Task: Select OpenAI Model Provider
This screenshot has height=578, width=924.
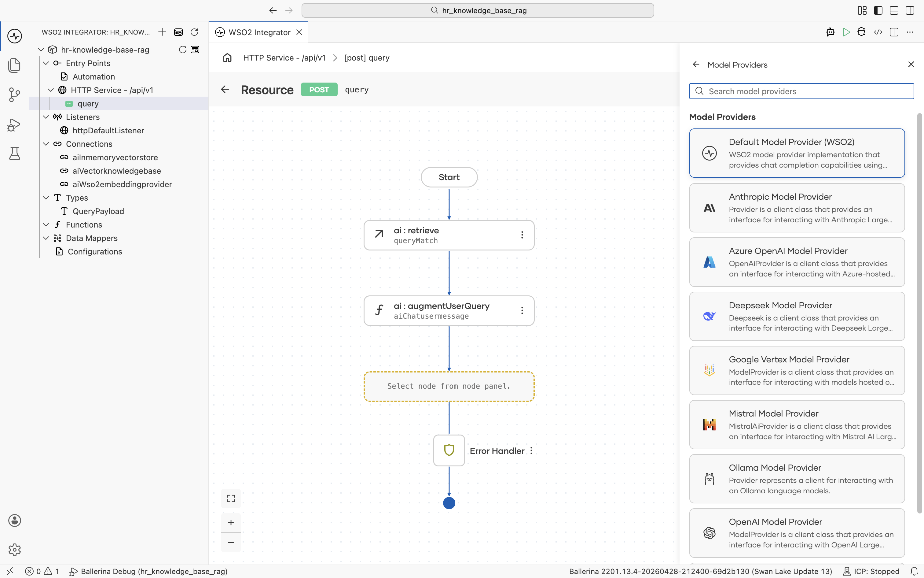Action: coord(797,533)
